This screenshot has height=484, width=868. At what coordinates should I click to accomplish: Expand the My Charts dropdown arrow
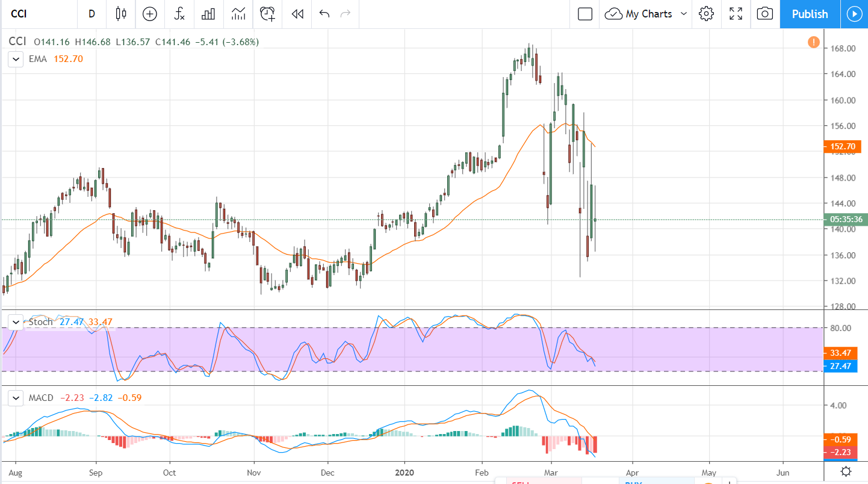click(x=684, y=14)
